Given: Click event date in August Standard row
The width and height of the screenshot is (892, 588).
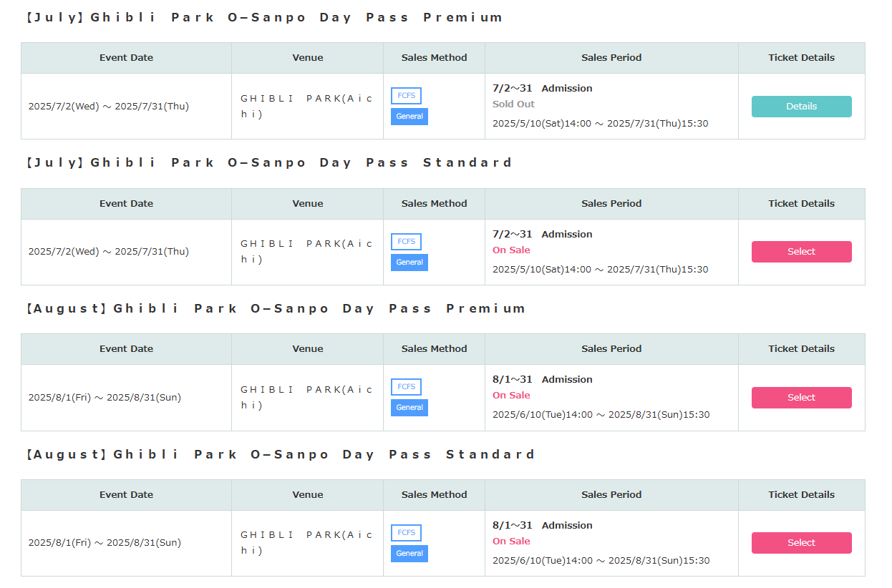Looking at the screenshot, I should [x=105, y=543].
